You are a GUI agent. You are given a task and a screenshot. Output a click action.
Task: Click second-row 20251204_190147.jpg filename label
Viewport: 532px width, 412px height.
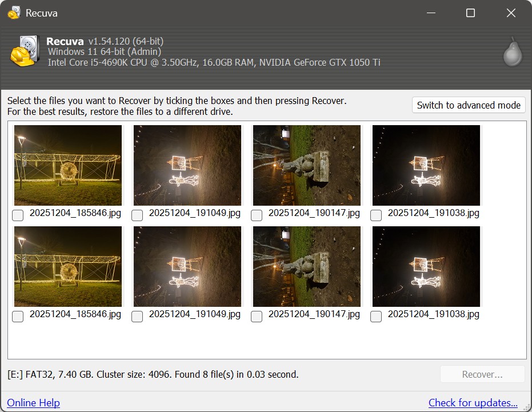pos(314,314)
